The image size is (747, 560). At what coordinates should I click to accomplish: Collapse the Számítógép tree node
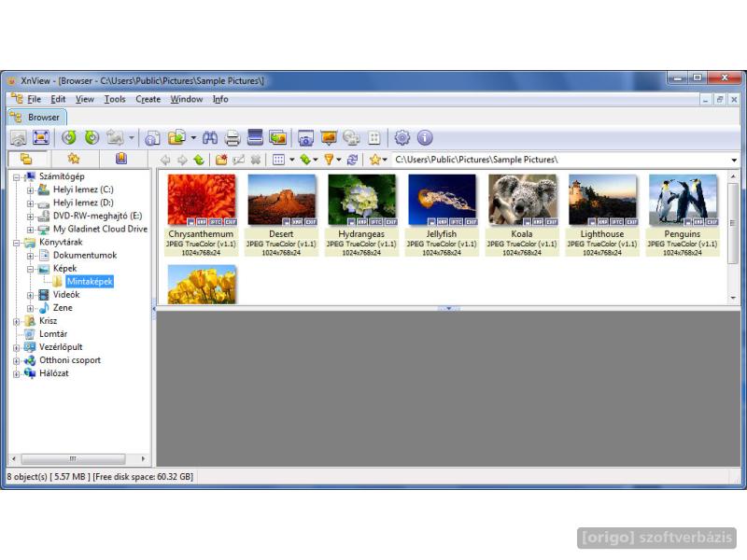coord(16,177)
